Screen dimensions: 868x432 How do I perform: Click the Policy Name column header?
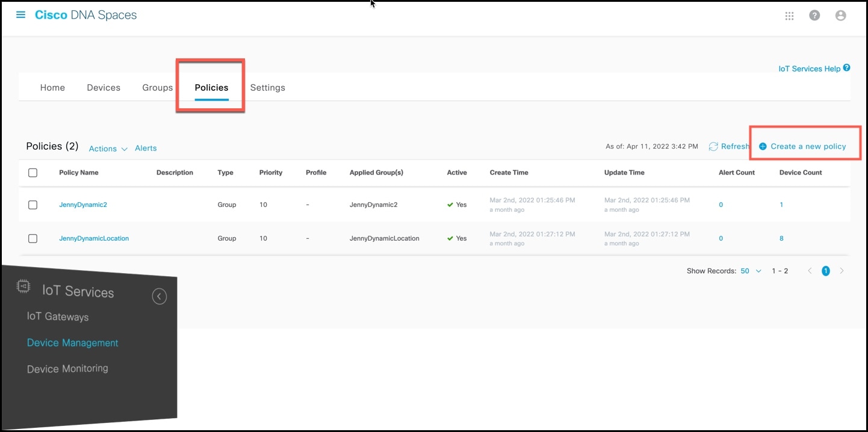point(79,173)
